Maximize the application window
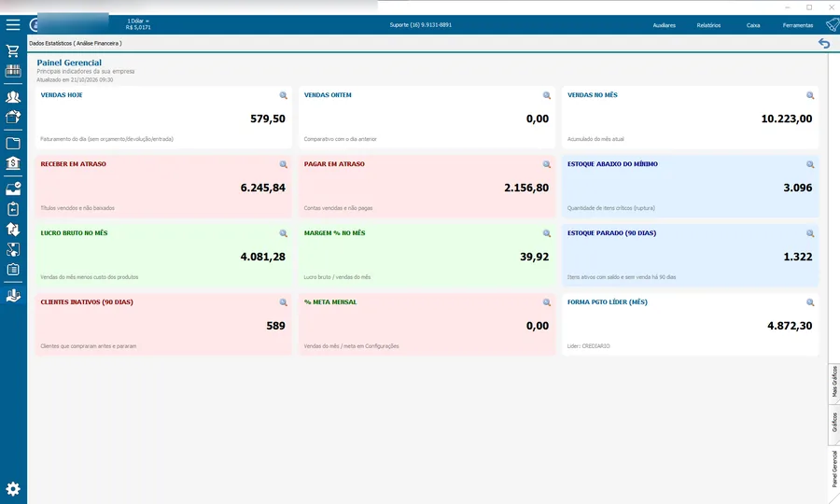The width and height of the screenshot is (840, 504). pyautogui.click(x=809, y=7)
